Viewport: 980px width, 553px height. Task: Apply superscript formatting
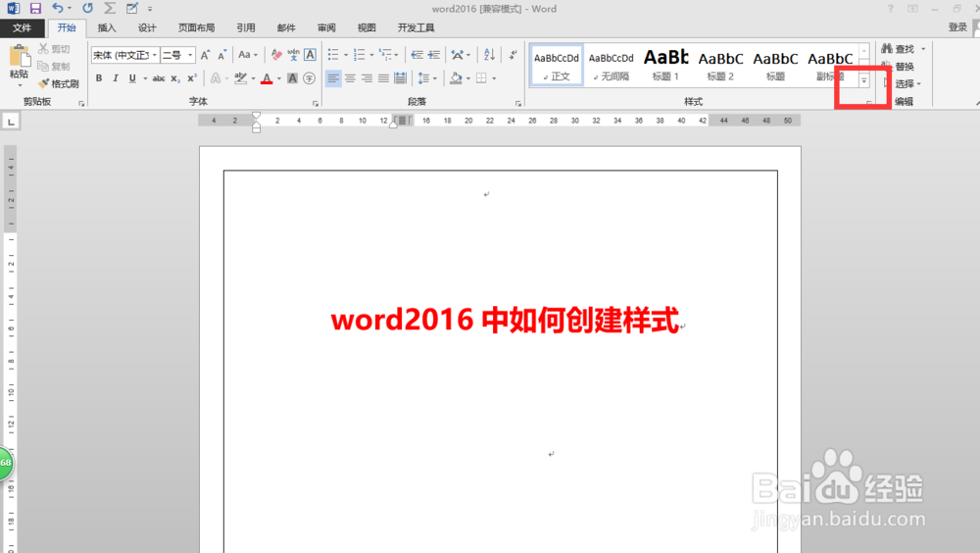tap(192, 78)
